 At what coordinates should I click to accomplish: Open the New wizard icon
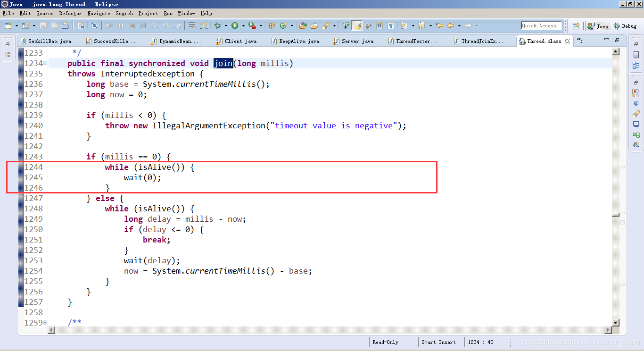point(8,26)
